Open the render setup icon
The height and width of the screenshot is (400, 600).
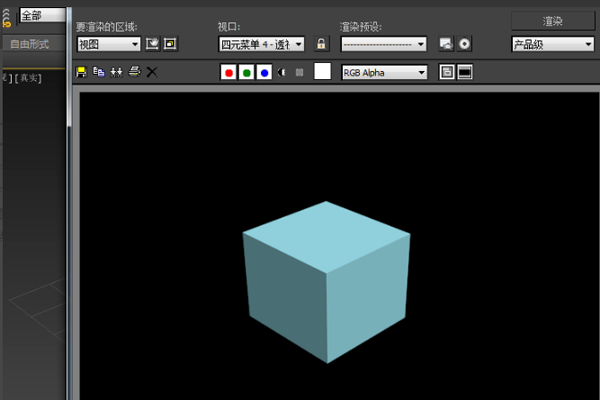446,44
